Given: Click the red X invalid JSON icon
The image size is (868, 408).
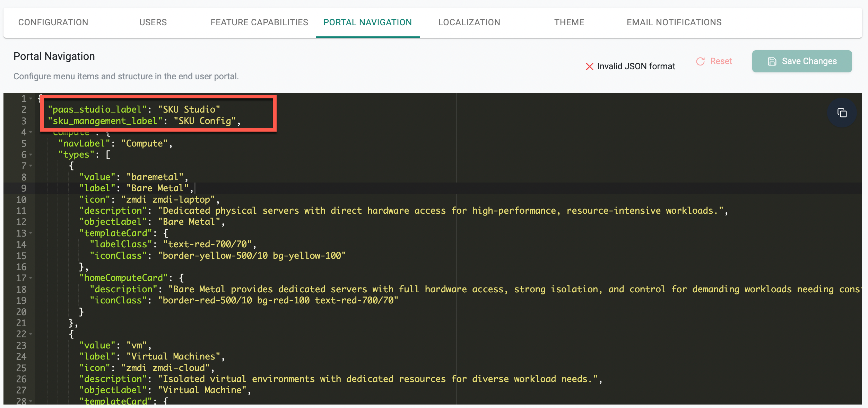Looking at the screenshot, I should pyautogui.click(x=589, y=66).
